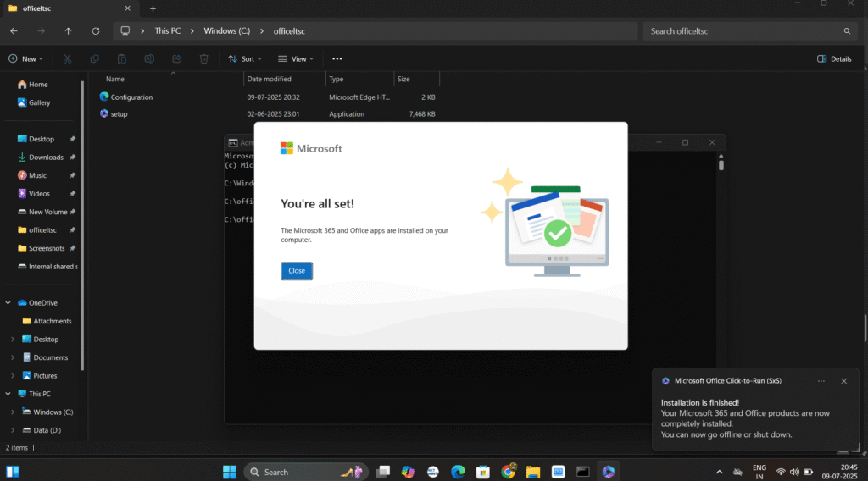Click the taskbar Search box
The height and width of the screenshot is (481, 868).
305,472
